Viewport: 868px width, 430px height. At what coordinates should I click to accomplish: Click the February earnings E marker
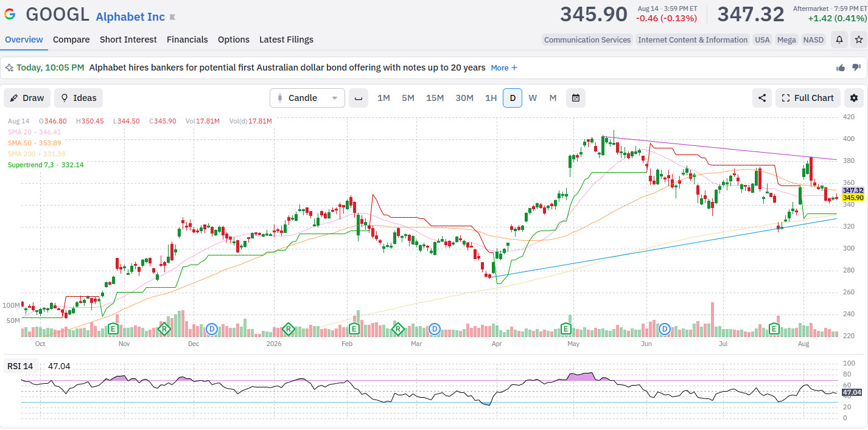[354, 329]
